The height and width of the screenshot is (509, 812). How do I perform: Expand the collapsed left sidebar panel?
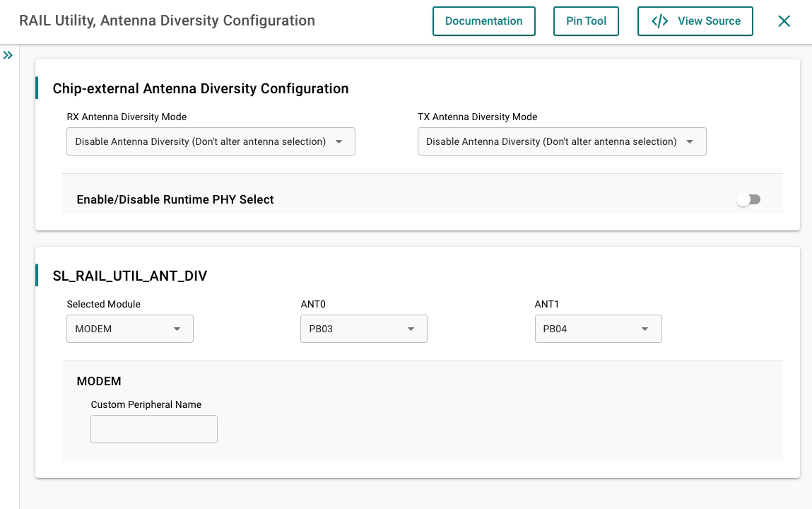coord(8,54)
